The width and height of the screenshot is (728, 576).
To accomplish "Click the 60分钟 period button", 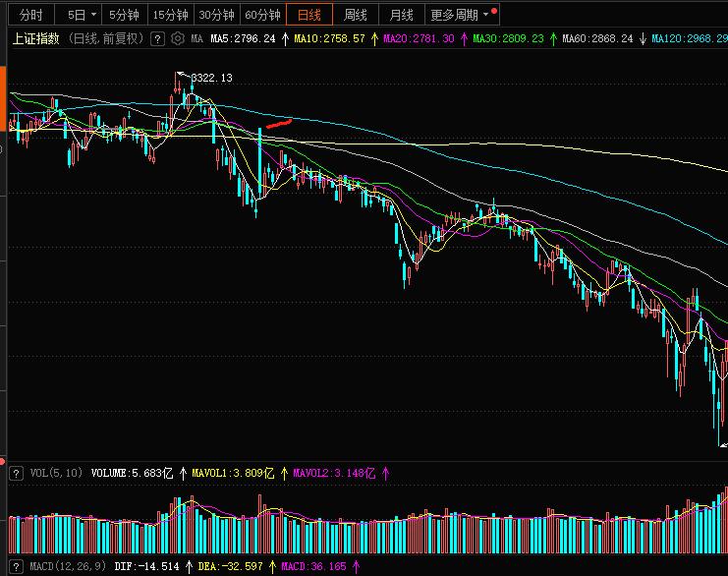I will click(x=262, y=15).
